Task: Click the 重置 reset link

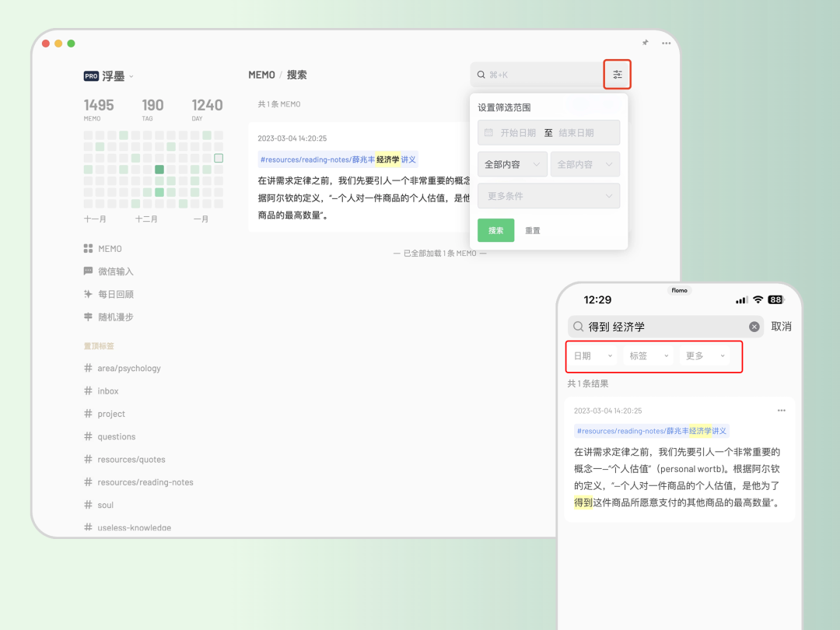Action: [533, 231]
